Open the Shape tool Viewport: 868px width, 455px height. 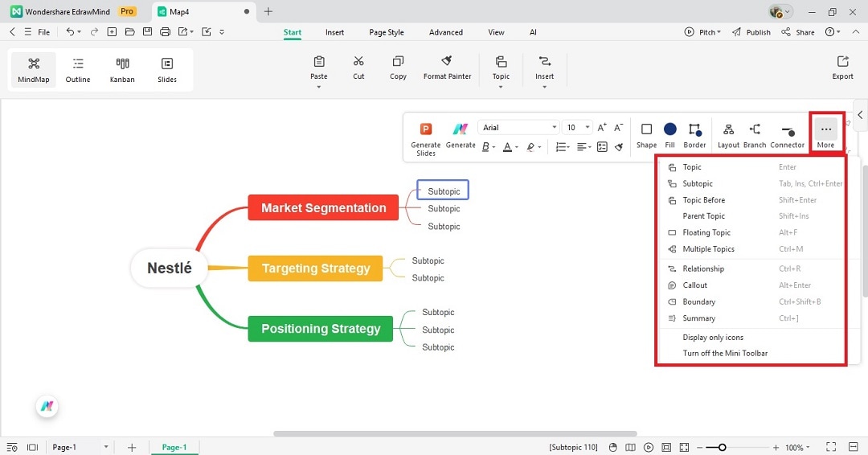646,136
